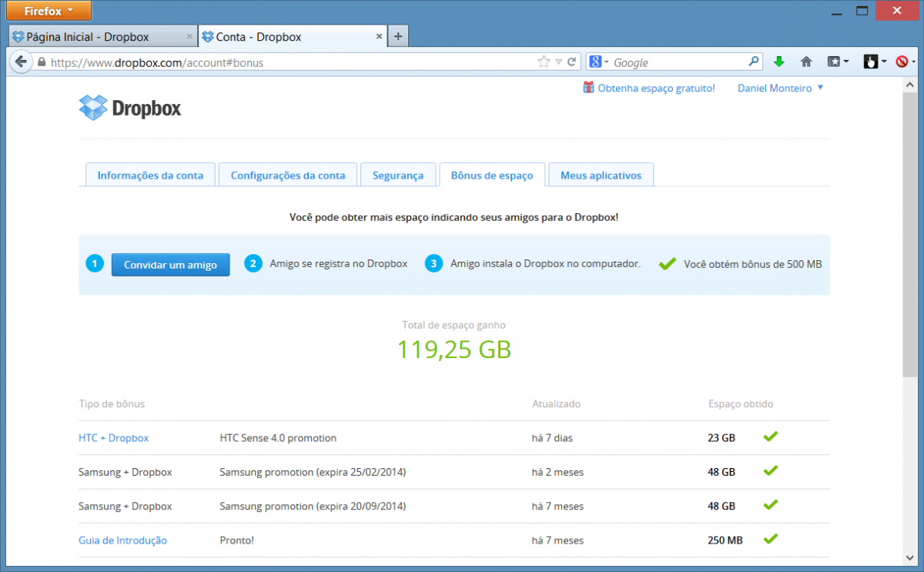Select the Bônus de espaço tab
The height and width of the screenshot is (572, 924).
tap(492, 175)
